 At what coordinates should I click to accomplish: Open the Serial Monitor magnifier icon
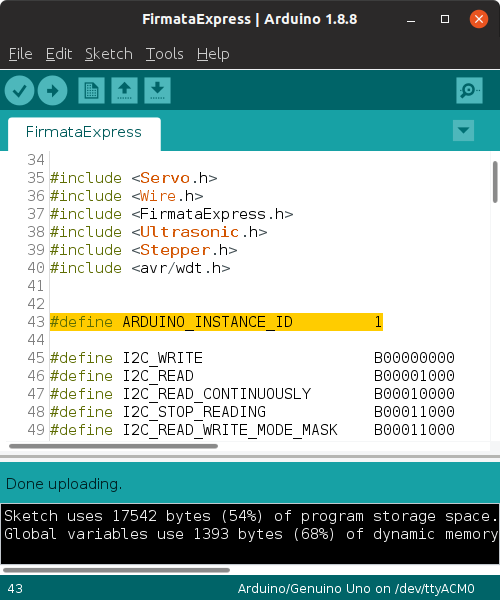(469, 91)
